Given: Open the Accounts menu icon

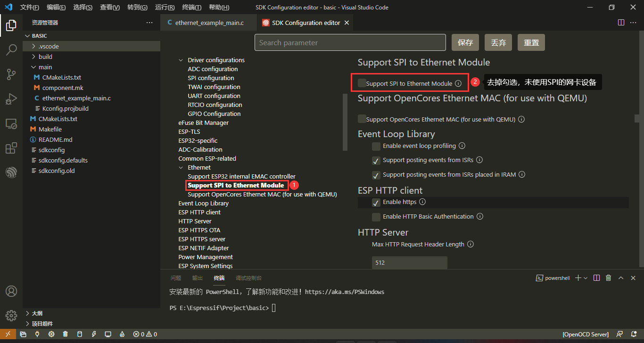Looking at the screenshot, I should pyautogui.click(x=11, y=291).
